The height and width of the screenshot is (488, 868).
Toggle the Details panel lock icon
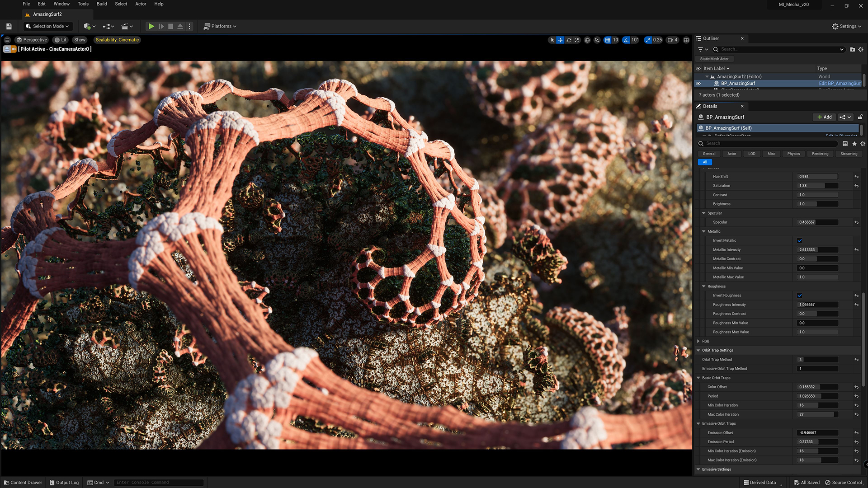[860, 117]
